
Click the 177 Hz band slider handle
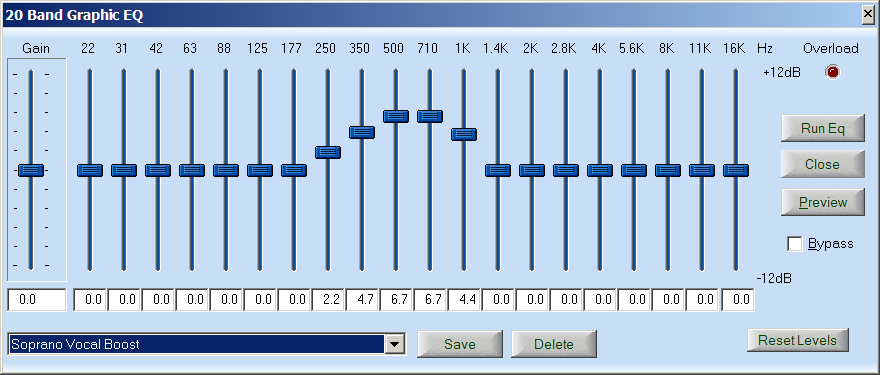[x=294, y=170]
